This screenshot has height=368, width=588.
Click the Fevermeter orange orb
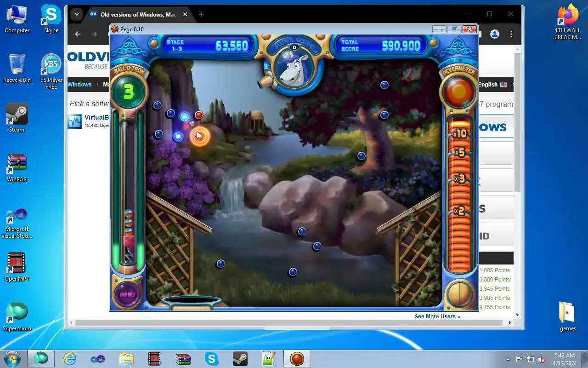coord(458,92)
